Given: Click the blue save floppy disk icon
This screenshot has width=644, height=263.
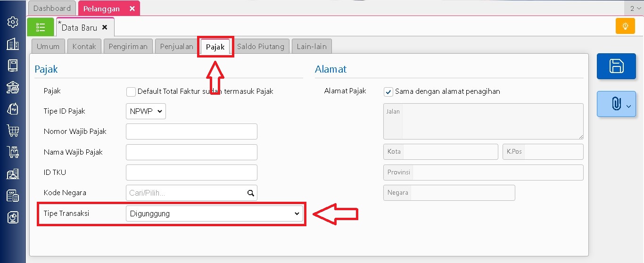Looking at the screenshot, I should click(x=616, y=66).
